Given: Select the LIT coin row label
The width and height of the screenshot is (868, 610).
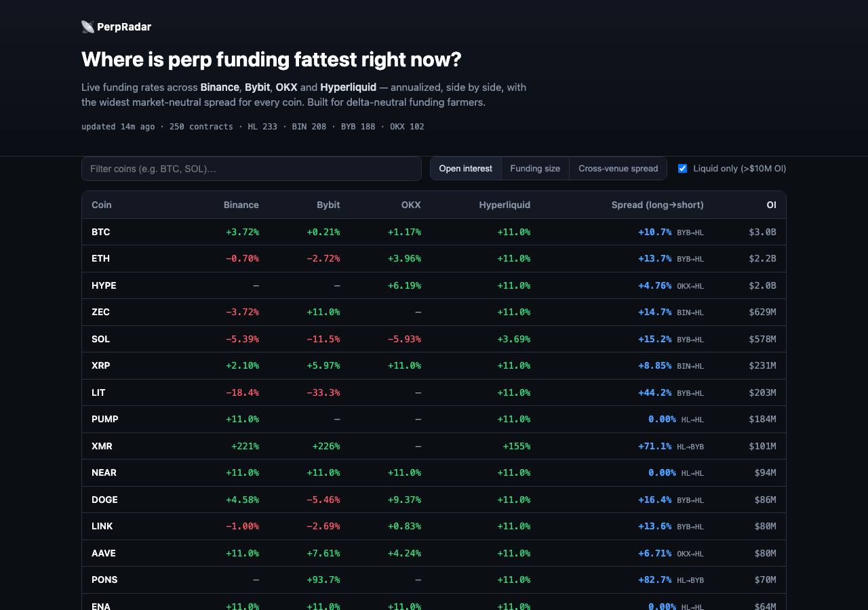Looking at the screenshot, I should 98,392.
